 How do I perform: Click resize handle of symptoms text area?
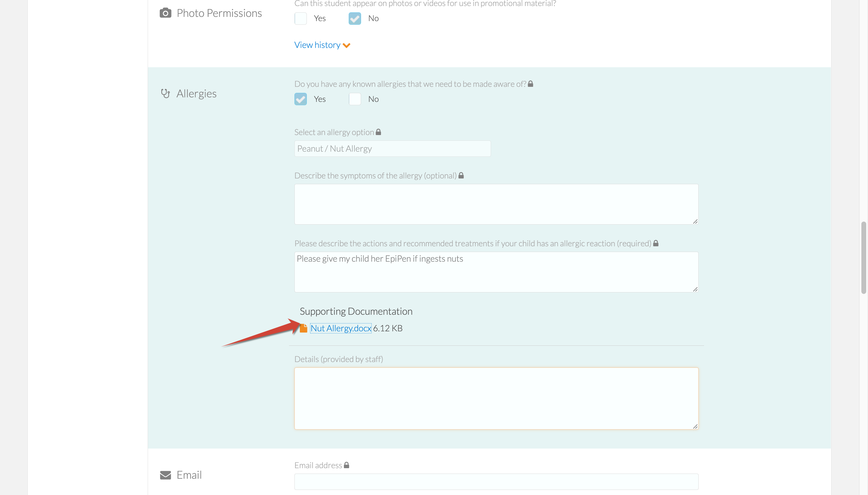click(695, 221)
